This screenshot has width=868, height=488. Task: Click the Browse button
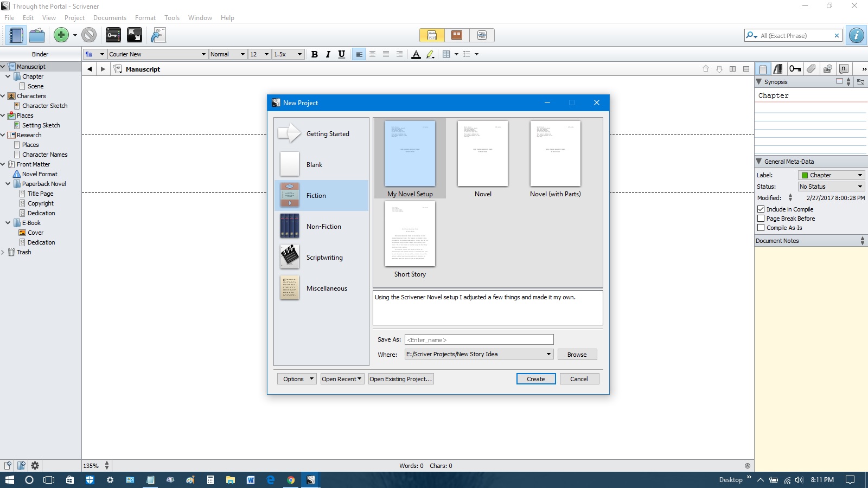577,355
